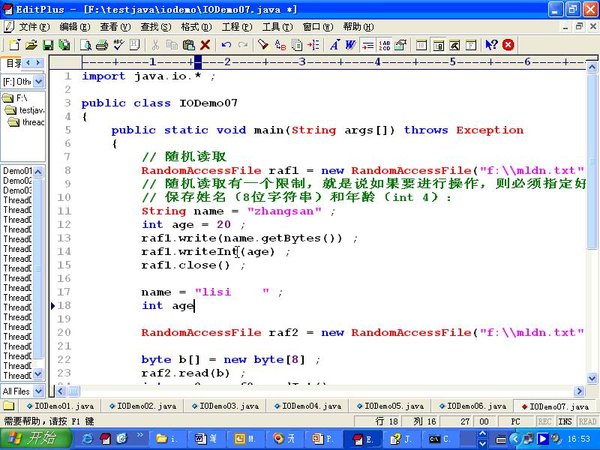Click the INS indicator in status bar
This screenshot has width=600, height=450.
tap(565, 421)
